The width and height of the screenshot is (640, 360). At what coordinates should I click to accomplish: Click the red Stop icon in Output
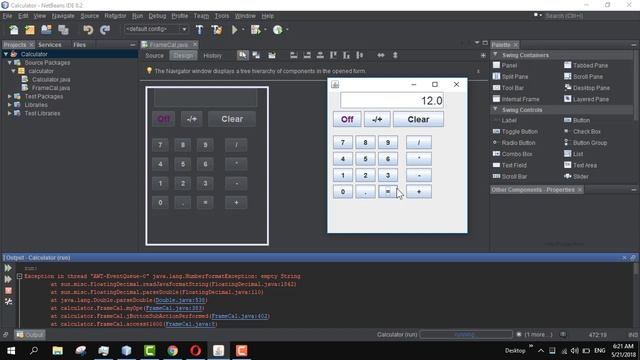click(8, 291)
